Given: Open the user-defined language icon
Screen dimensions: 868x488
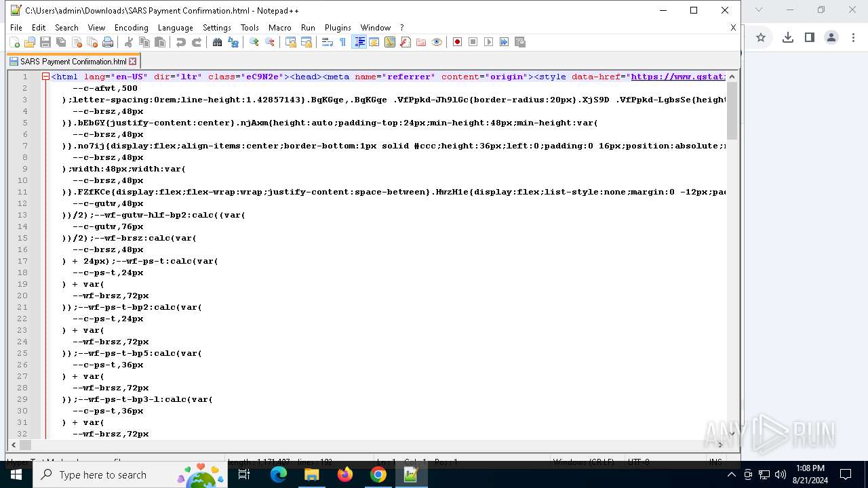Looking at the screenshot, I should click(374, 42).
